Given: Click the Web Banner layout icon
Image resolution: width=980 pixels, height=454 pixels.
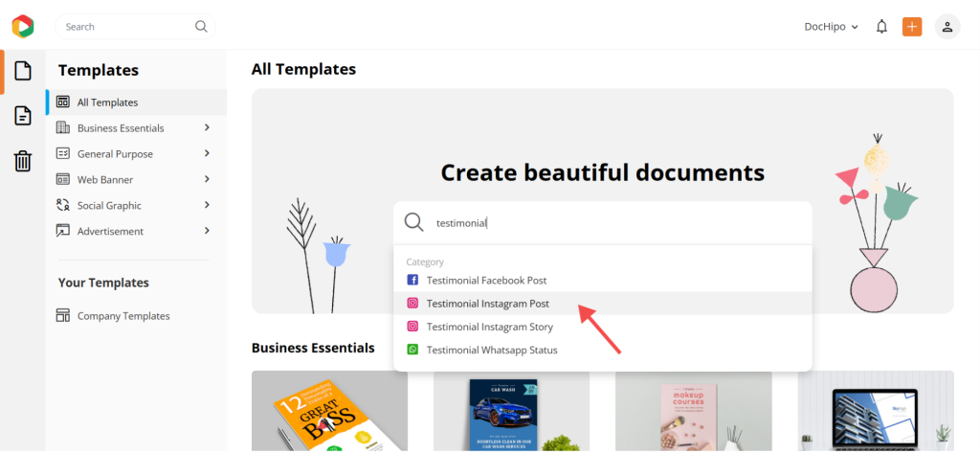Looking at the screenshot, I should [63, 179].
